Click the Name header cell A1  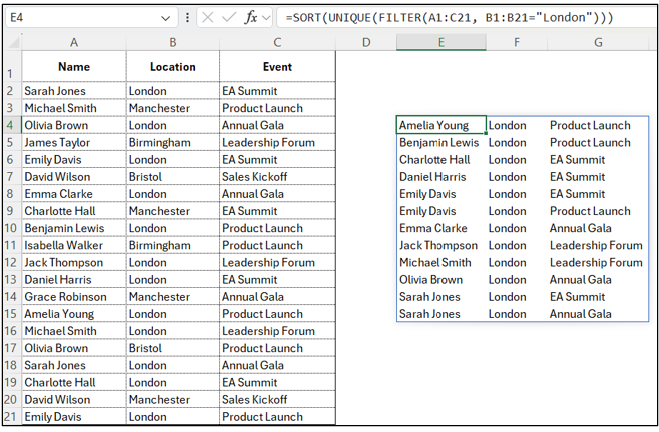tap(74, 67)
